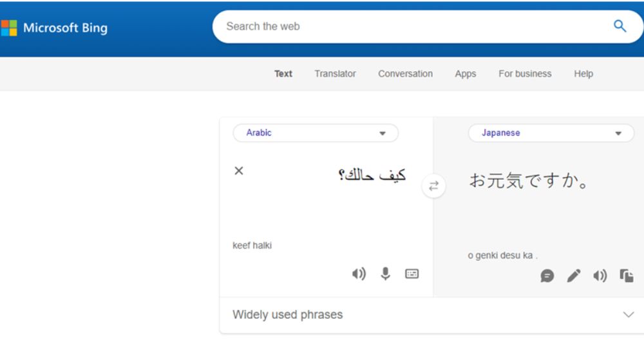
Task: Listen to the Japanese translation
Action: (x=600, y=276)
